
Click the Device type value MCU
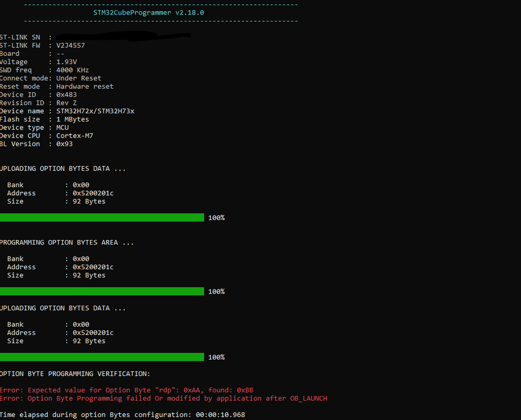click(63, 128)
